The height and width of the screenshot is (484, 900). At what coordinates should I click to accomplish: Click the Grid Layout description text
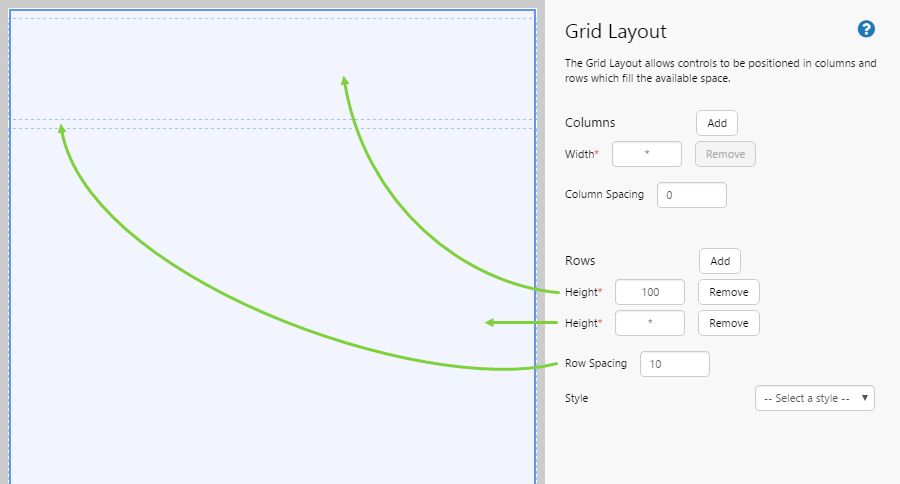(720, 71)
